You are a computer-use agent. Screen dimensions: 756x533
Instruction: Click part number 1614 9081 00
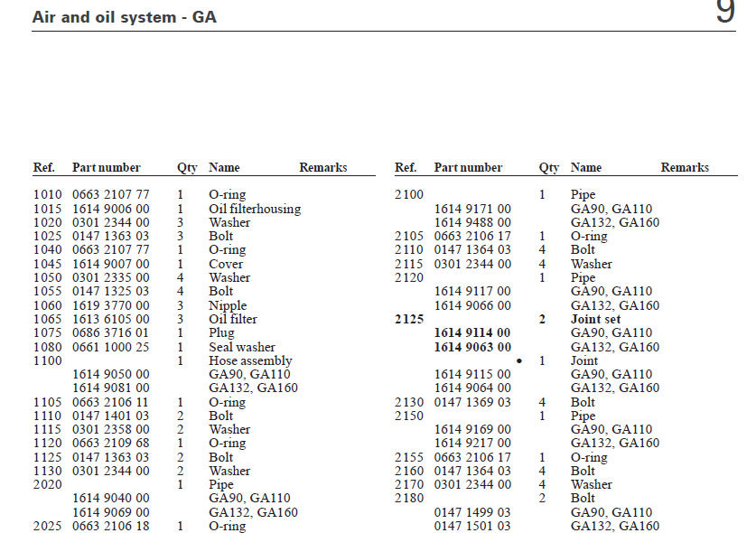(111, 388)
